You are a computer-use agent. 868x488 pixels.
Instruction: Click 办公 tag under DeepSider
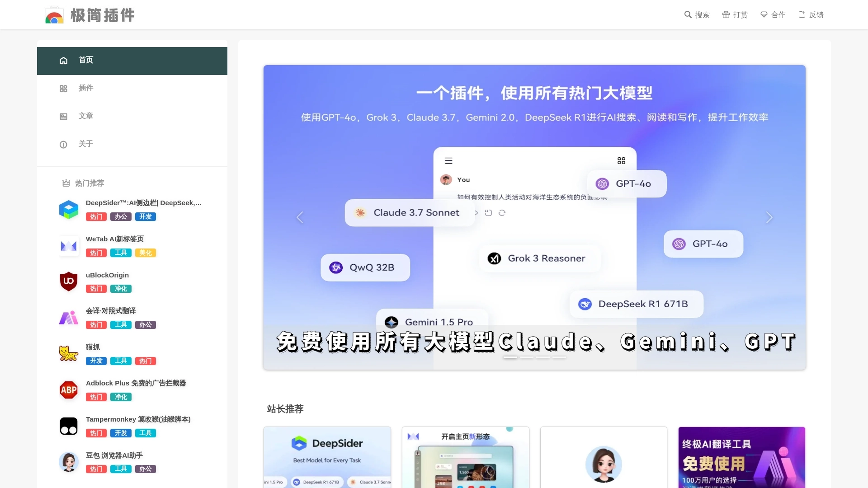pos(121,217)
